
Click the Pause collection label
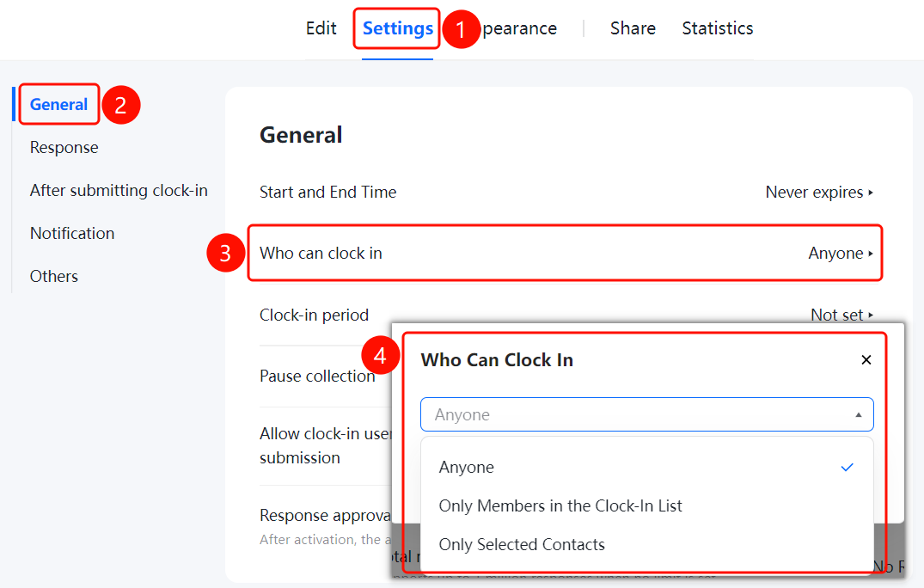pos(318,376)
